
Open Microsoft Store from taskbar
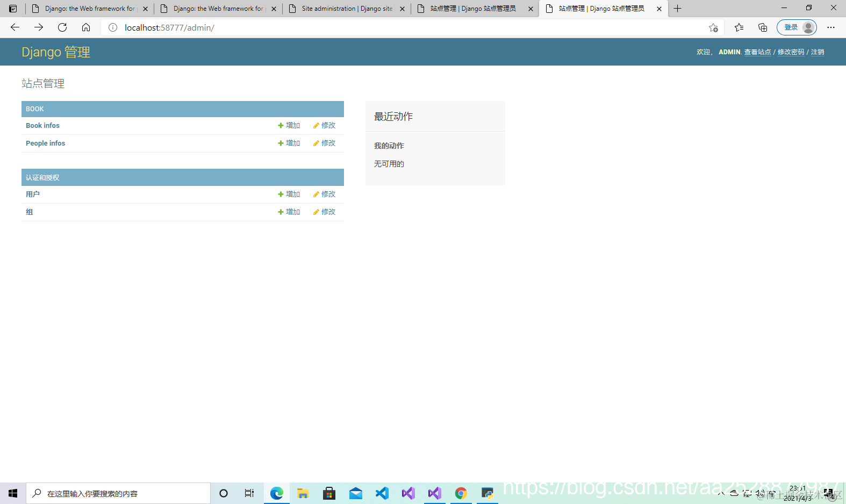tap(329, 493)
